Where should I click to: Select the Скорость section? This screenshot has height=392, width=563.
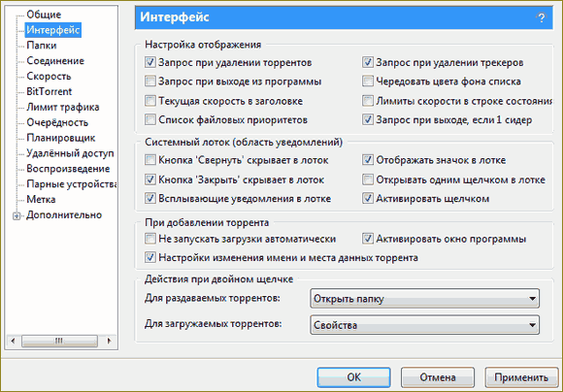[49, 76]
